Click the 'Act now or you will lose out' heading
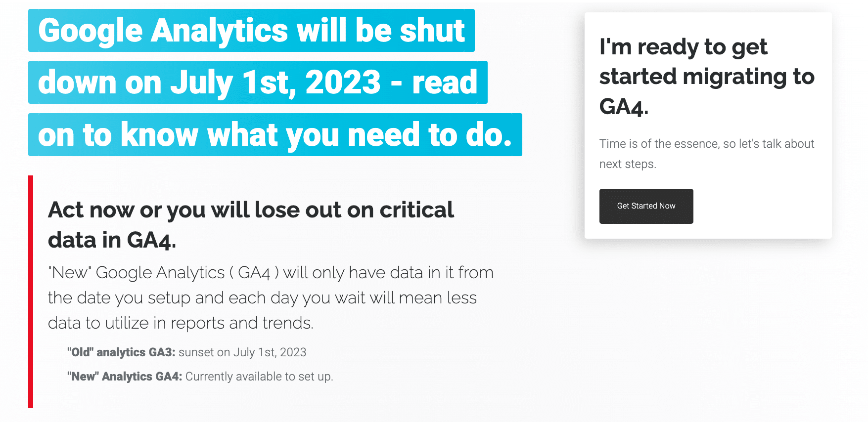 click(251, 225)
